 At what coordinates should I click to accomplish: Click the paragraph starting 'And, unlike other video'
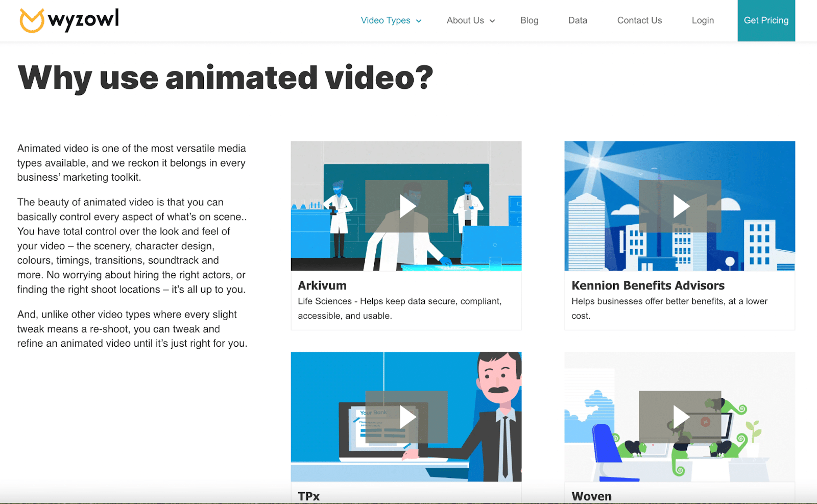pos(132,329)
